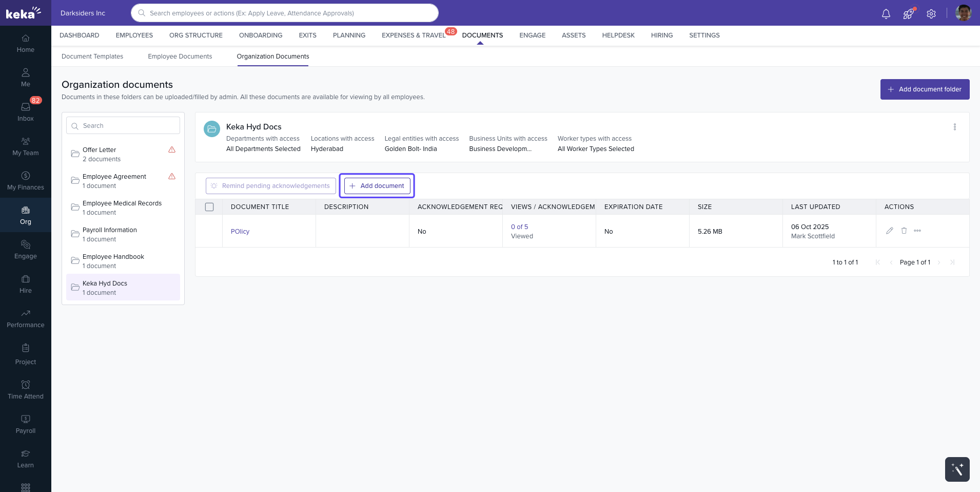Open the Time Attend sidebar icon

[x=26, y=389]
